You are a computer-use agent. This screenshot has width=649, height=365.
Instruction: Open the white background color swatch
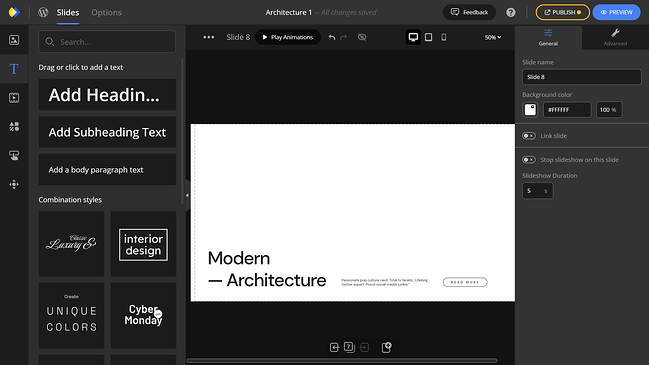click(x=530, y=110)
